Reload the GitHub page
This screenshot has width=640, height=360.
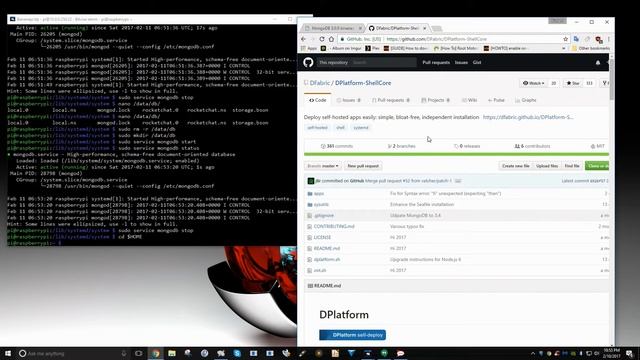322,39
